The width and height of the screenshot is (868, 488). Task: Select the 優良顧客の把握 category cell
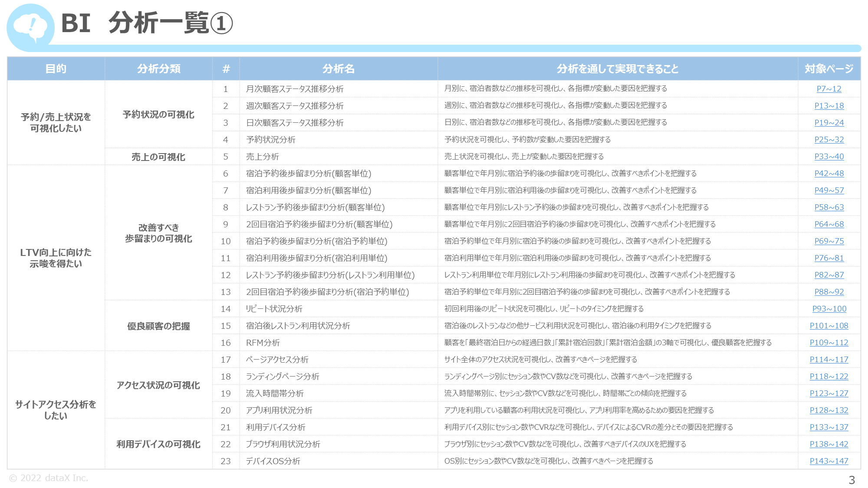(x=158, y=326)
